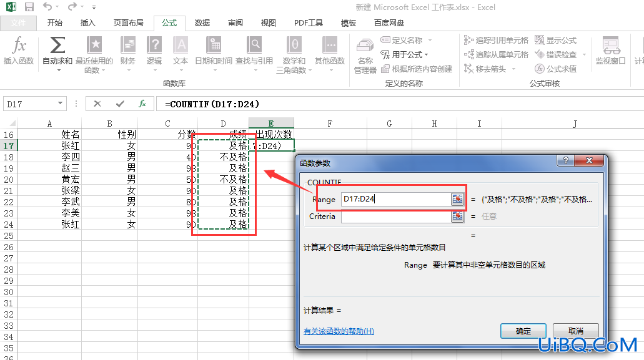Screen dimensions: 644x360
Task: Click the formula bar showing =COUNTIF(D17:D24)
Action: pos(399,104)
